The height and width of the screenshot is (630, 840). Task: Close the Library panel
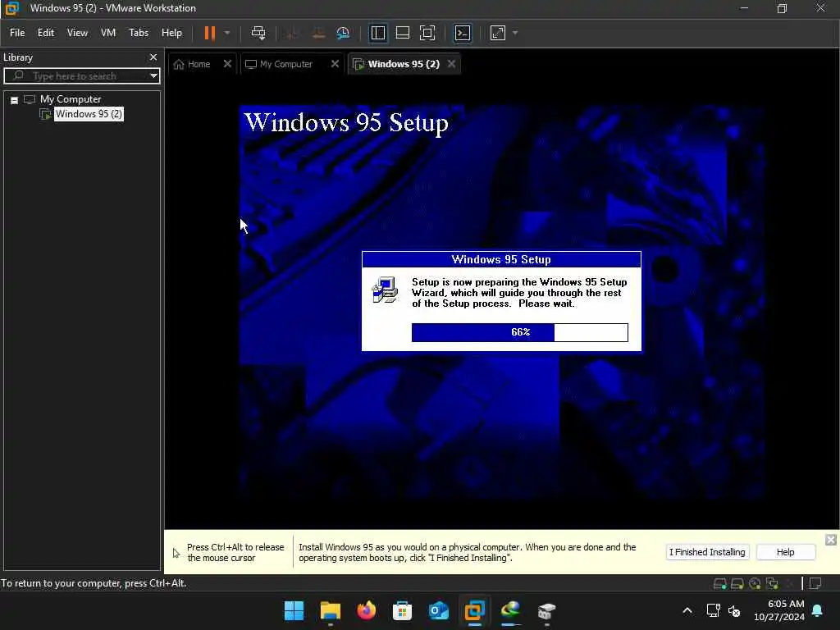(x=153, y=57)
